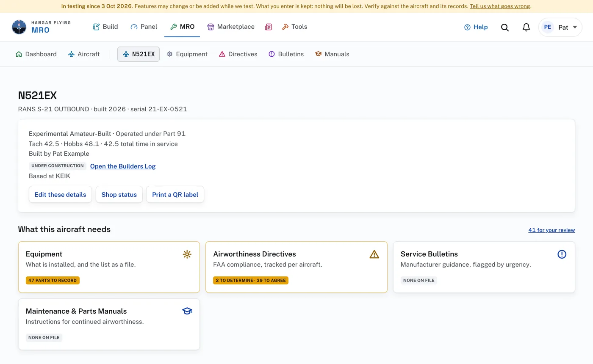Image resolution: width=593 pixels, height=364 pixels.
Task: Open the Tools tab
Action: pos(295,27)
